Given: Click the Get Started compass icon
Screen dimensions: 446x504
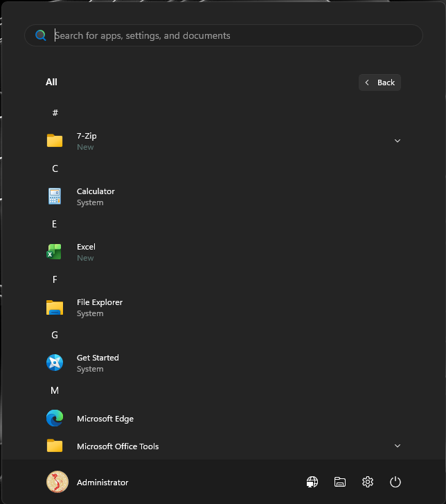Looking at the screenshot, I should [x=55, y=363].
